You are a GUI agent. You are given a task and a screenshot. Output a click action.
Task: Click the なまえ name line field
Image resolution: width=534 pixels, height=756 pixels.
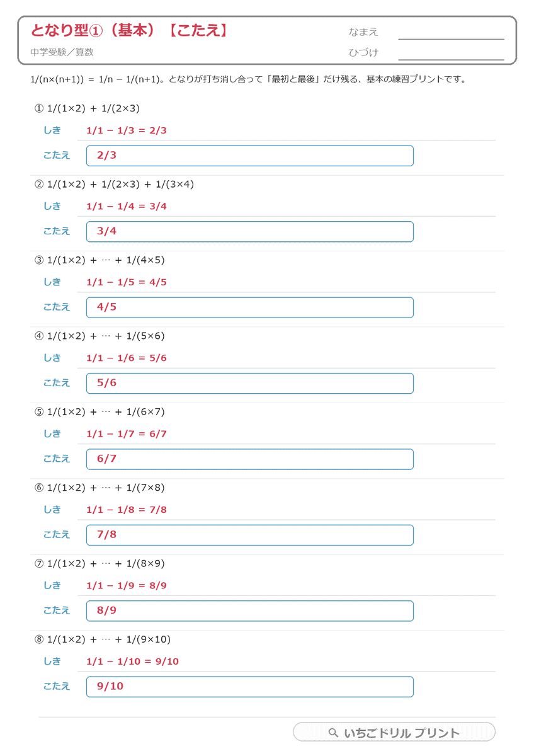pyautogui.click(x=452, y=33)
